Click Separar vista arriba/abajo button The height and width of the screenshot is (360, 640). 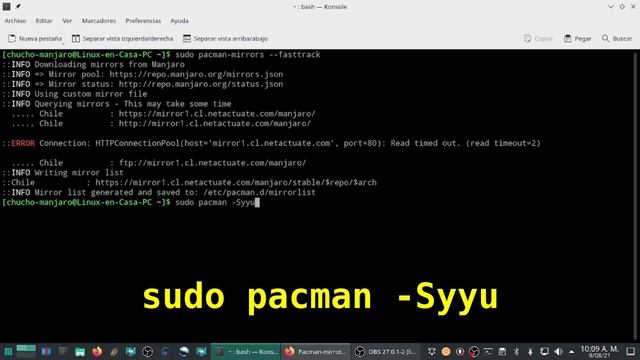click(225, 38)
